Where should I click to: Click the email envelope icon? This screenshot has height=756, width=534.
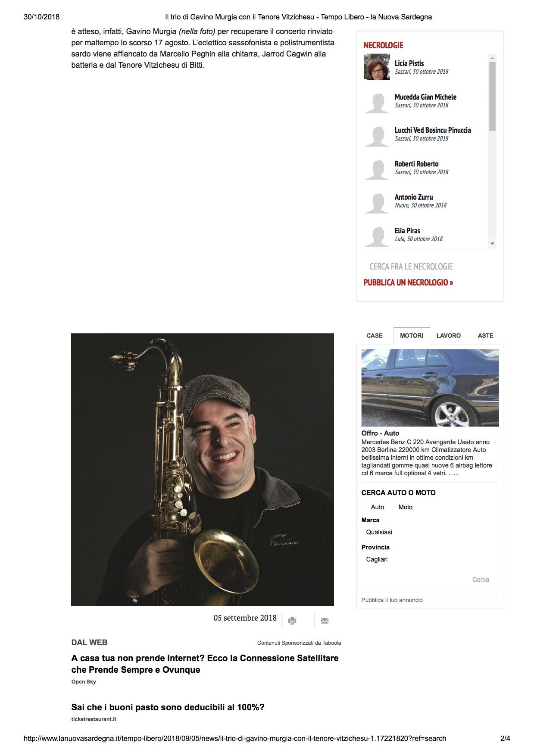pyautogui.click(x=325, y=621)
